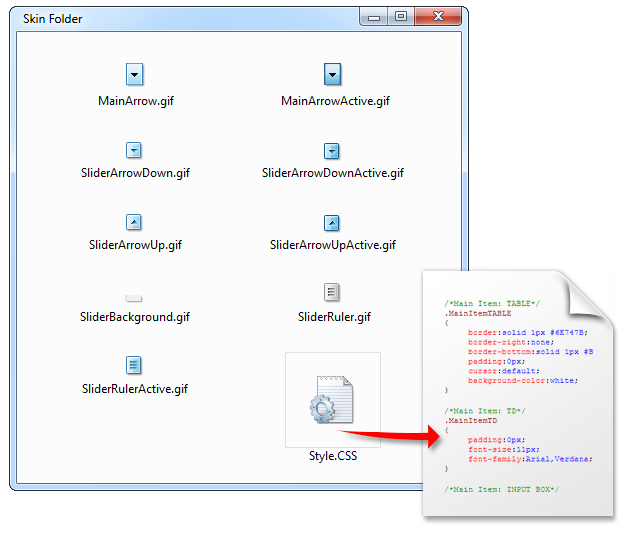
Task: Click the .MainItemTABLE selector text
Action: coord(478,313)
